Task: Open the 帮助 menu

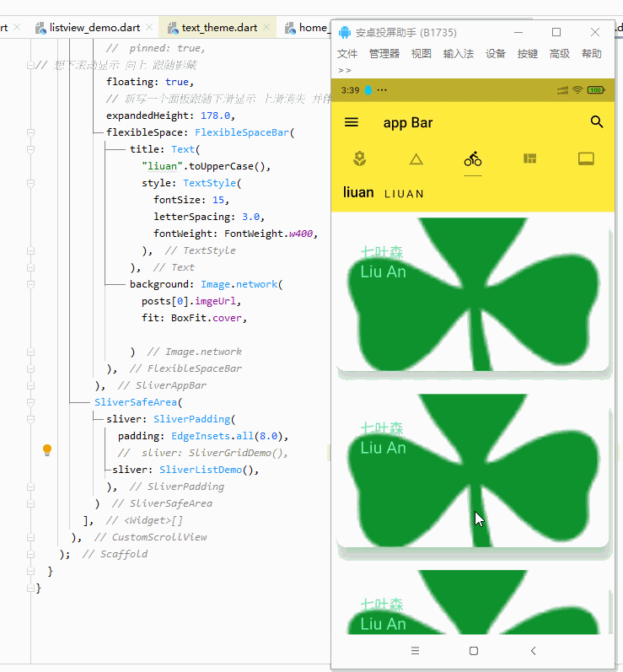Action: click(592, 54)
